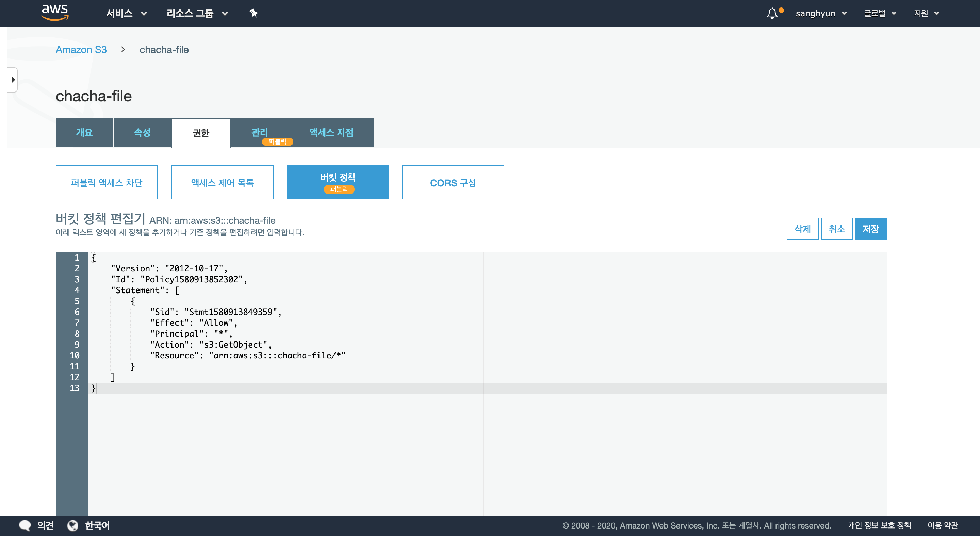Open the notifications bell icon

tap(772, 14)
